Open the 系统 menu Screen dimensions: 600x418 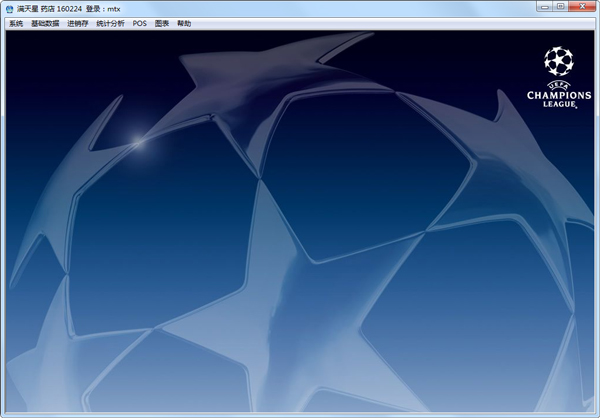16,24
